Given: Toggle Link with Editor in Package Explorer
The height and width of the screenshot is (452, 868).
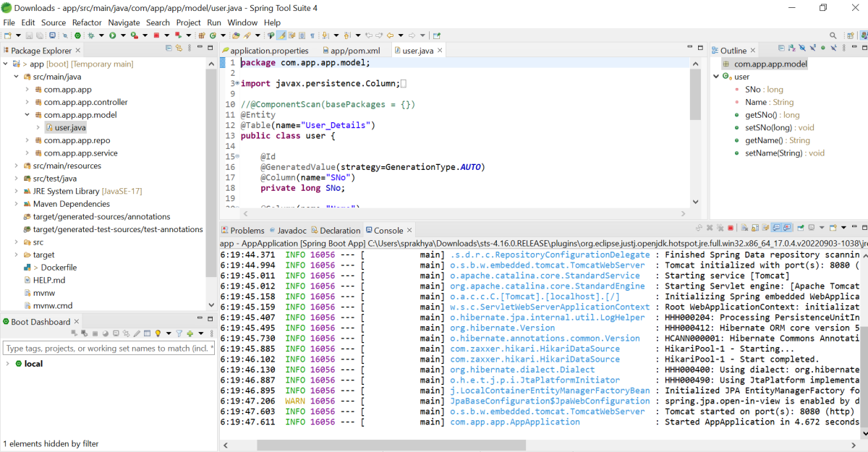Looking at the screenshot, I should point(179,48).
